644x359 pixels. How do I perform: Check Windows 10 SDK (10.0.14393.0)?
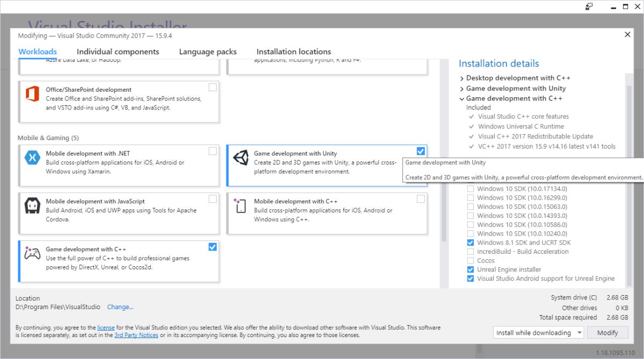pyautogui.click(x=471, y=216)
